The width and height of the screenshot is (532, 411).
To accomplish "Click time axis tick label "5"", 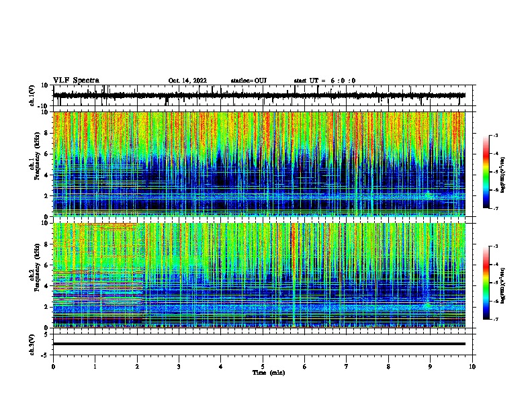I will (263, 366).
